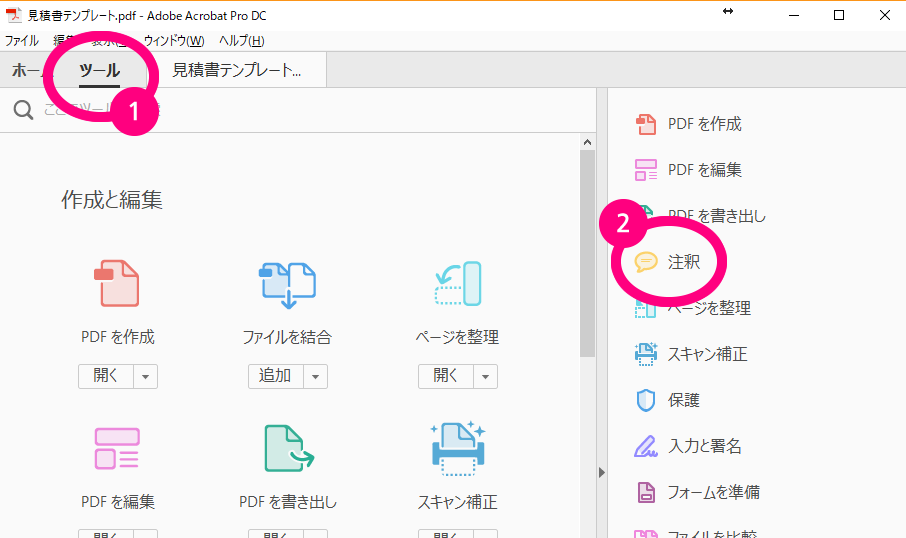Open the ウィンドウ(W) menu

[173, 40]
